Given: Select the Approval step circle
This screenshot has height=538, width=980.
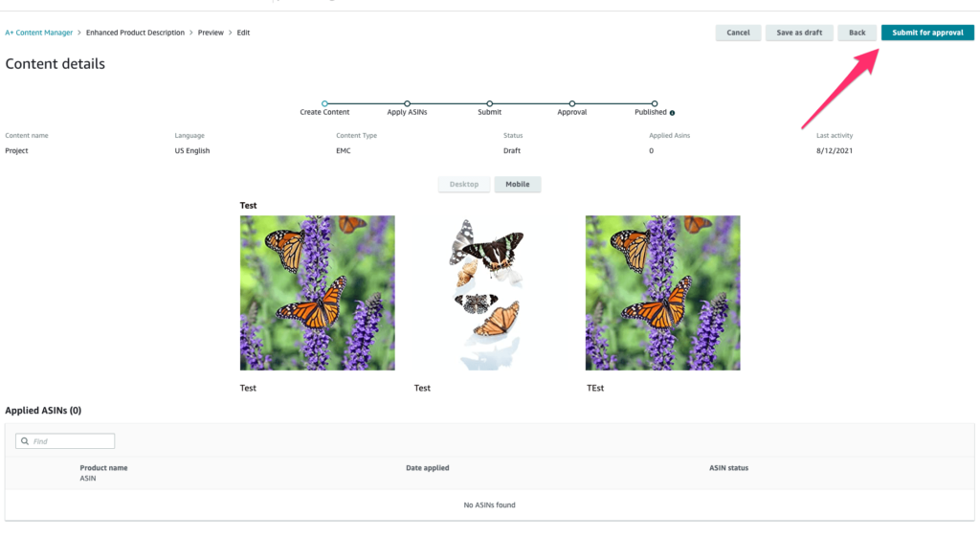Looking at the screenshot, I should [572, 103].
